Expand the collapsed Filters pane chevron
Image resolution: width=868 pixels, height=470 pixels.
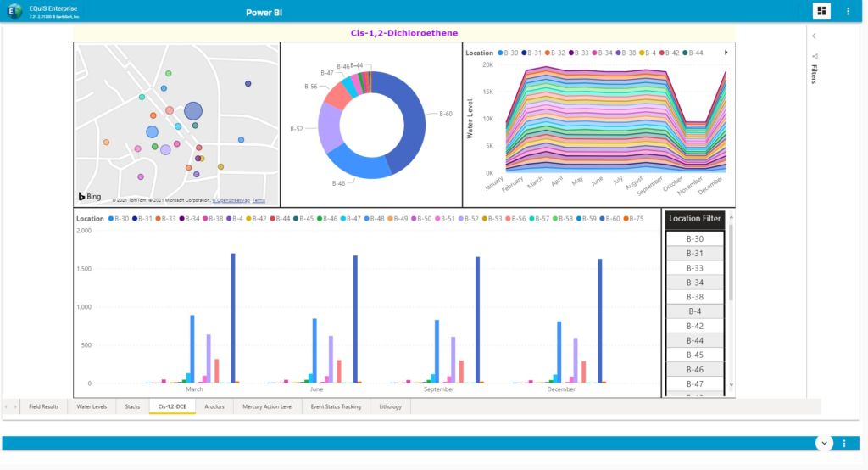click(x=815, y=36)
